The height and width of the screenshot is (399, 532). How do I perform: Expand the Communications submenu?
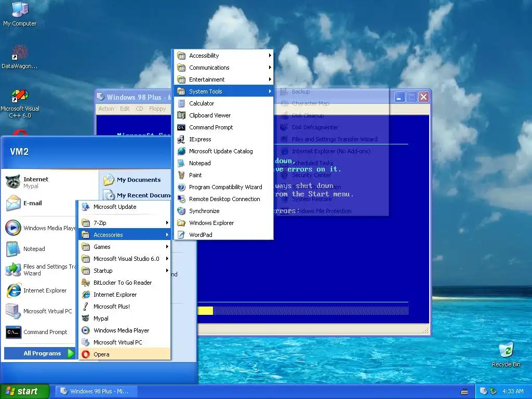223,68
